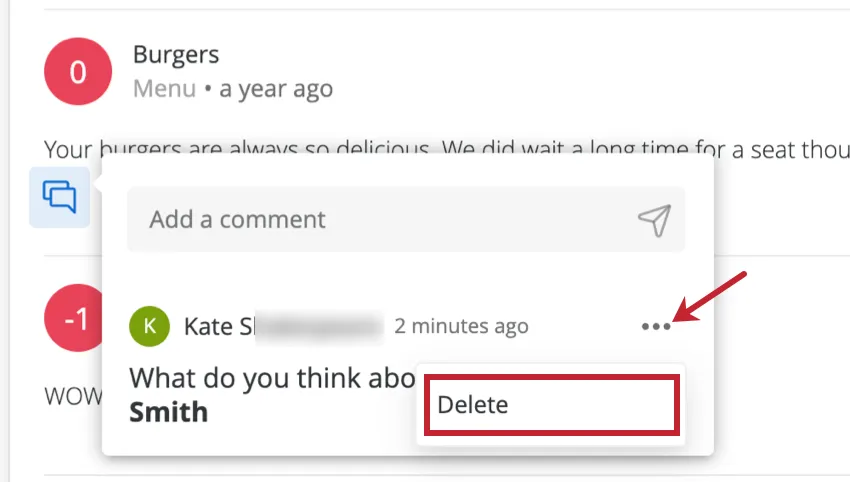The height and width of the screenshot is (482, 850).
Task: Click the red 0 sentiment score badge
Action: click(78, 71)
